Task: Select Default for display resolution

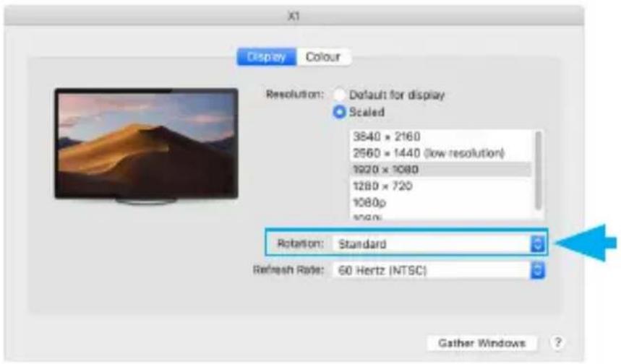Action: (339, 95)
